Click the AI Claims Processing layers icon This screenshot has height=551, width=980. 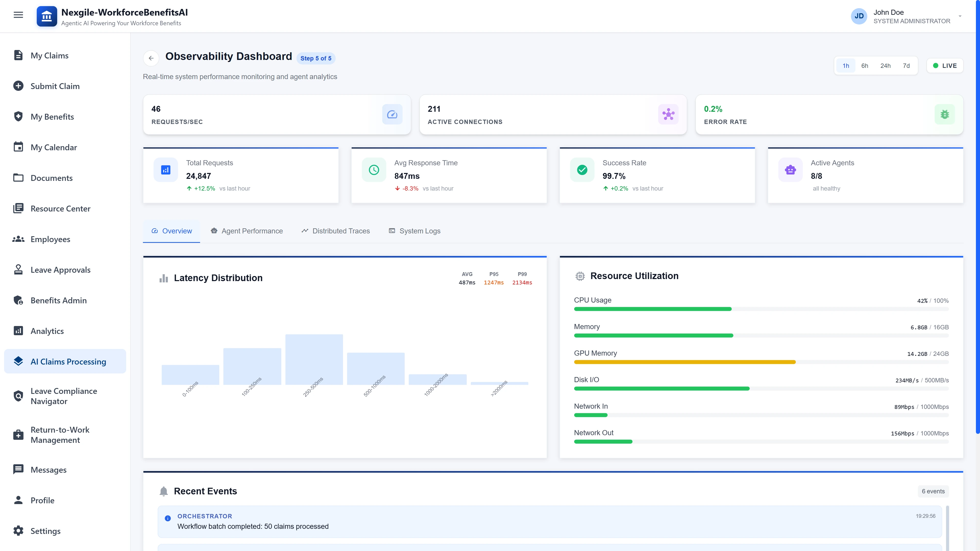point(18,361)
